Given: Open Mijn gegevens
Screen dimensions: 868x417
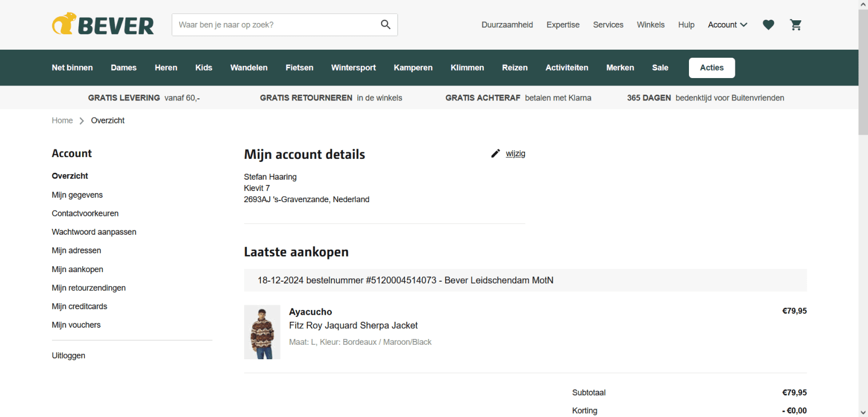Looking at the screenshot, I should point(77,195).
